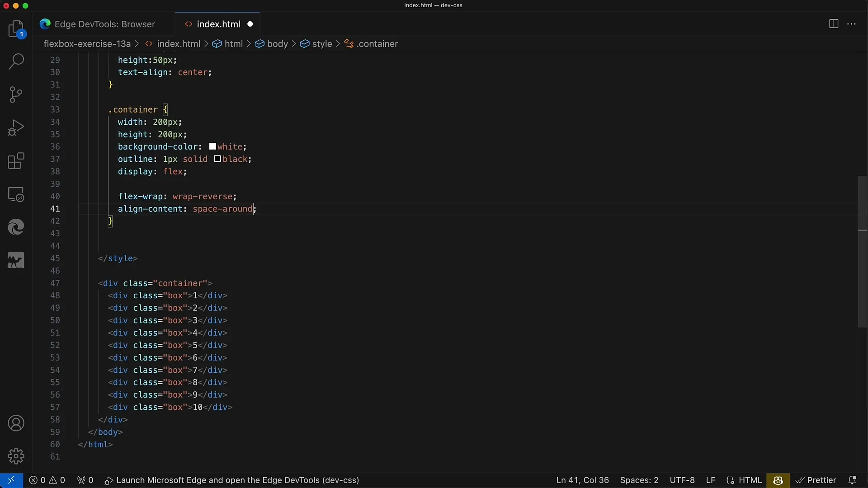
Task: Click the style breadcrumb item
Action: [321, 44]
